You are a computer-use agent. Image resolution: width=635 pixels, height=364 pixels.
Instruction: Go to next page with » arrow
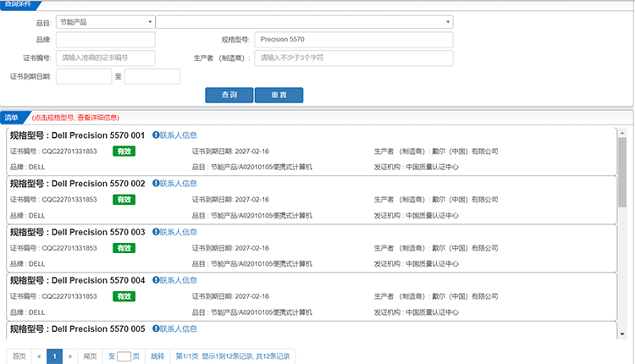click(70, 356)
